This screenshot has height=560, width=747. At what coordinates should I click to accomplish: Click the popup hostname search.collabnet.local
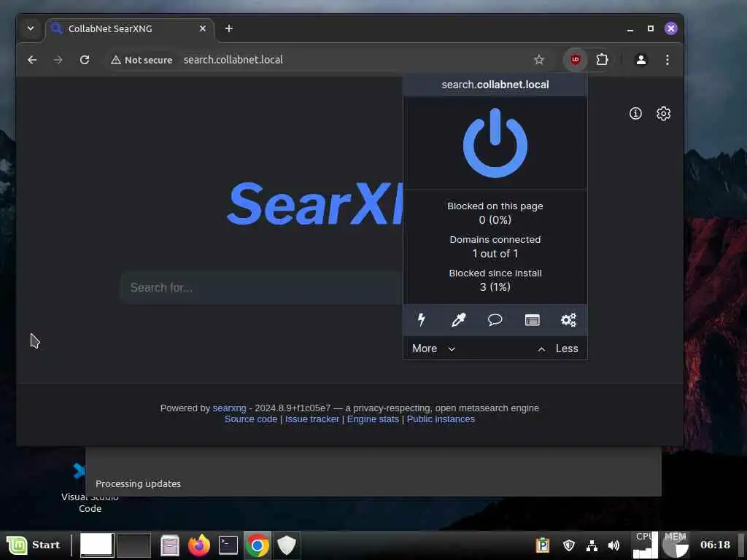(495, 85)
